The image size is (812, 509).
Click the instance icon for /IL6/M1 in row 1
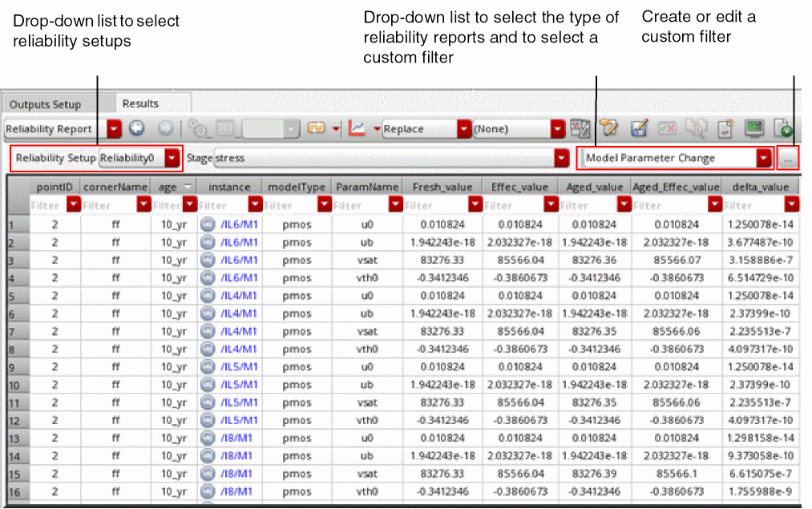pos(208,225)
